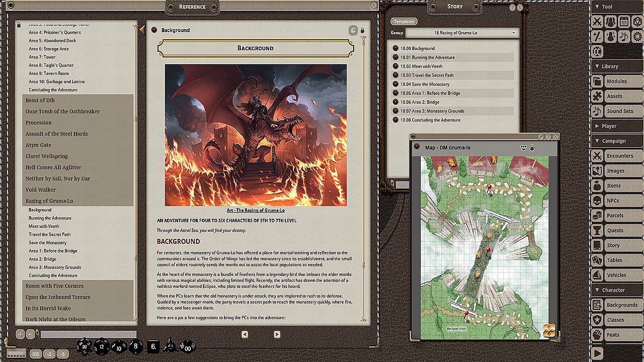Click the d8 die icon

pos(136,346)
